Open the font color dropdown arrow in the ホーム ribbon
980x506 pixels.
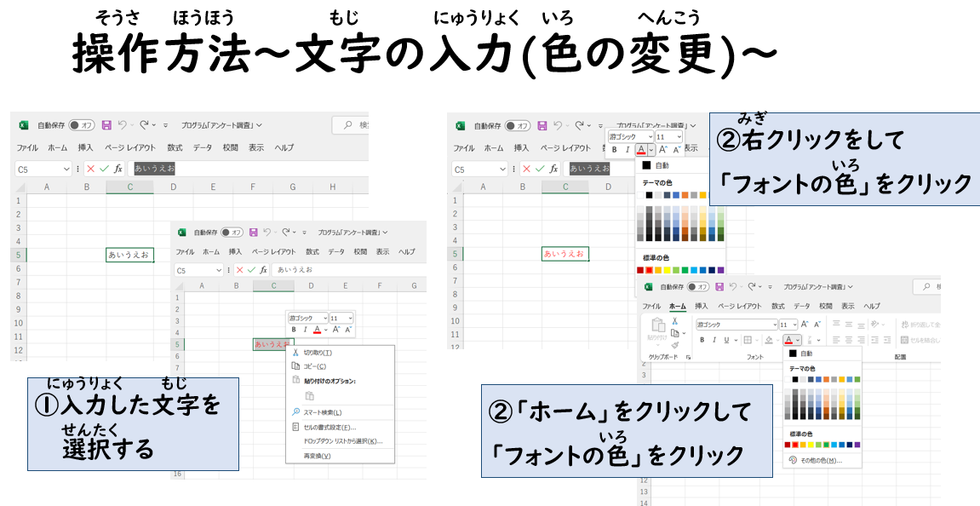click(x=799, y=340)
